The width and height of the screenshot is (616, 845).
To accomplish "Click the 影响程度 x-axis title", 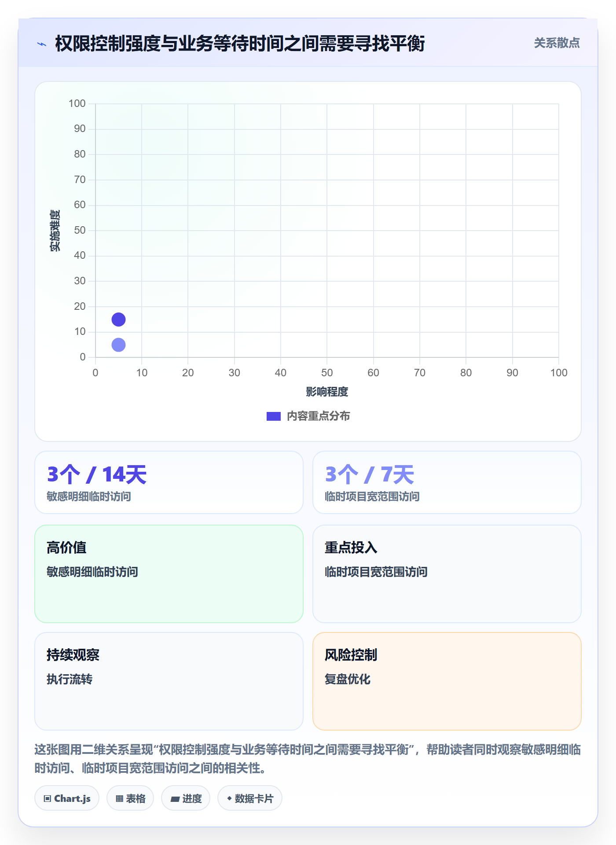I will tap(327, 392).
